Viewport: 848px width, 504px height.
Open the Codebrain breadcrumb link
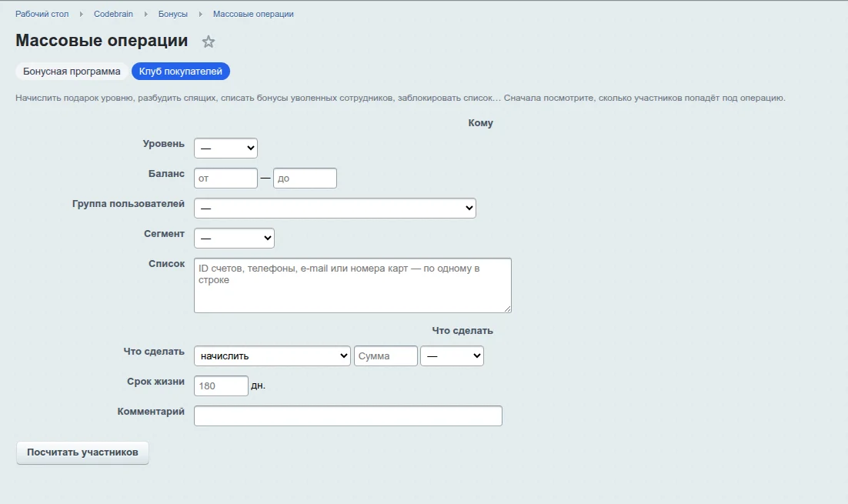[x=114, y=14]
